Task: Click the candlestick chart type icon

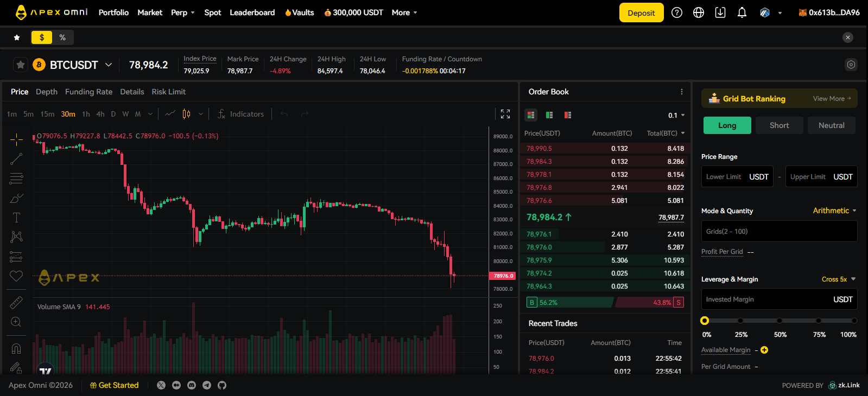Action: tap(186, 114)
